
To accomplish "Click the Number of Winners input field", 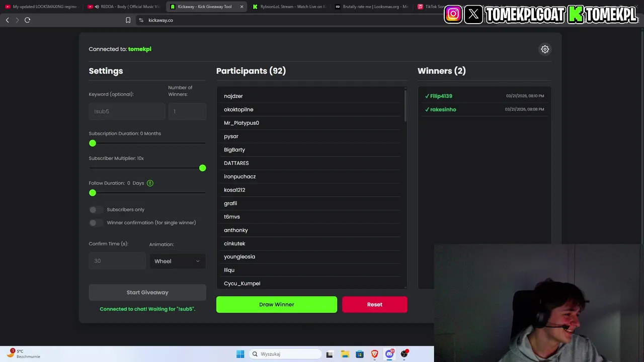I will point(187,111).
